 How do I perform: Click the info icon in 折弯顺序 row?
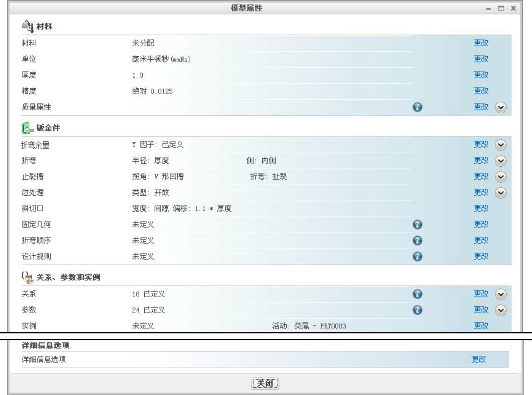tap(417, 241)
